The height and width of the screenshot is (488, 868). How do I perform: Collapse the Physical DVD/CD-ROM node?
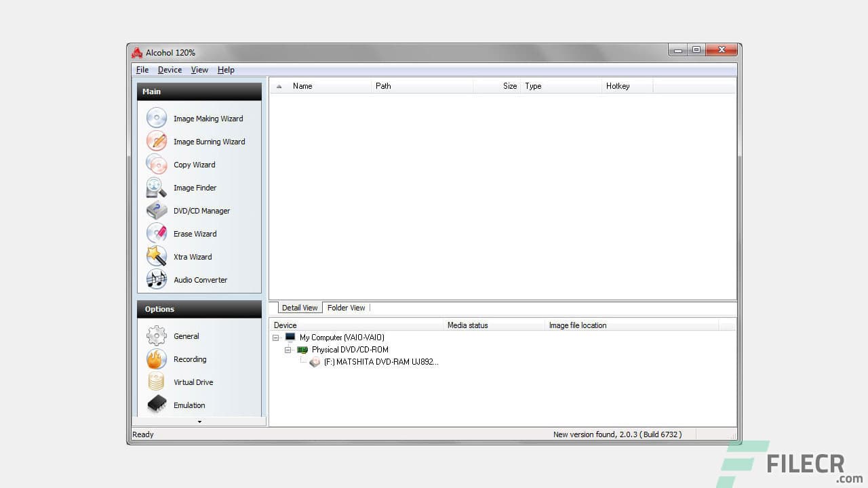288,350
